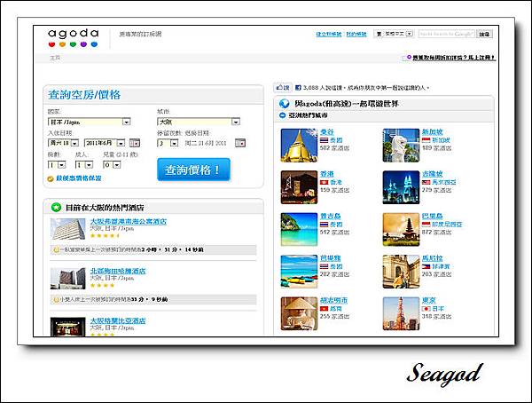Open the 普吉島 Phuket city link
The width and height of the screenshot is (532, 403).
[x=331, y=216]
